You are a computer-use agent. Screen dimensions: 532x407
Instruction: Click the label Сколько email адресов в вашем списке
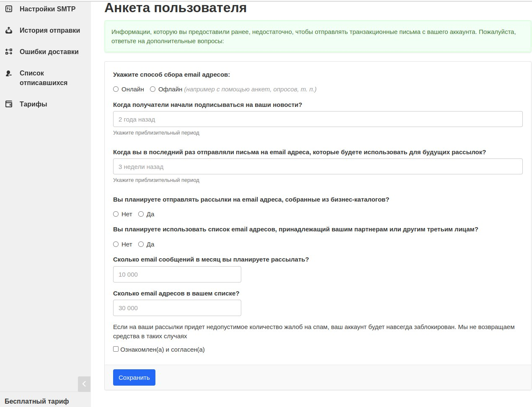(176, 293)
